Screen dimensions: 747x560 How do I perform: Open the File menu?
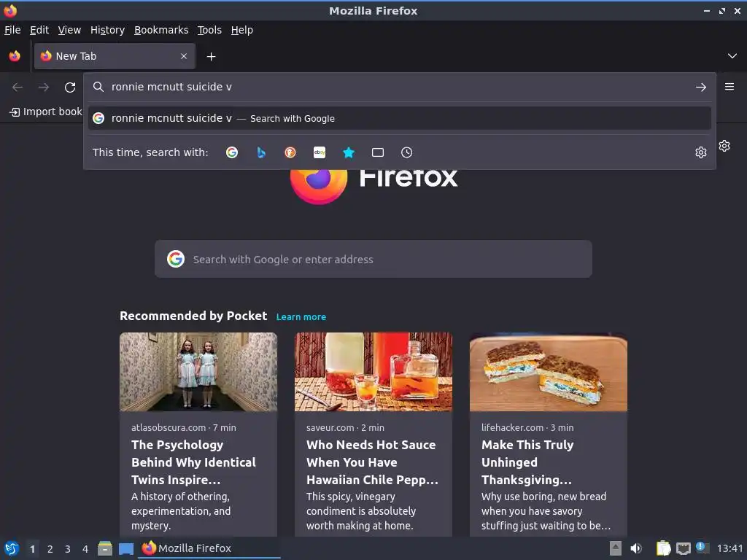coord(12,30)
